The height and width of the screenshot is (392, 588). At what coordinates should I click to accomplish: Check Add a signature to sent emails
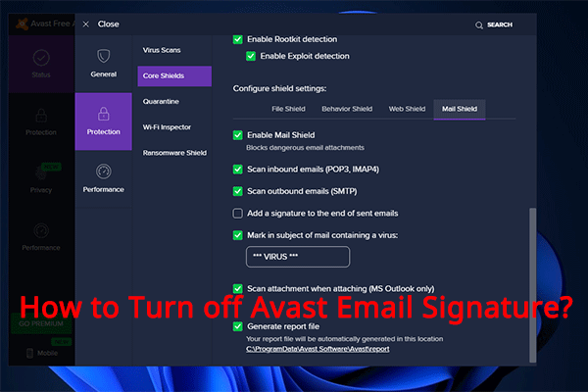click(x=238, y=214)
